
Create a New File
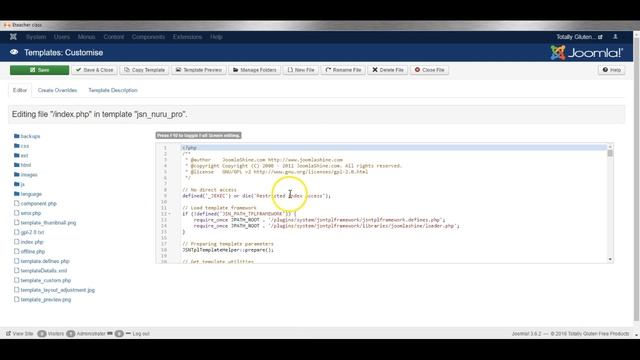point(301,70)
